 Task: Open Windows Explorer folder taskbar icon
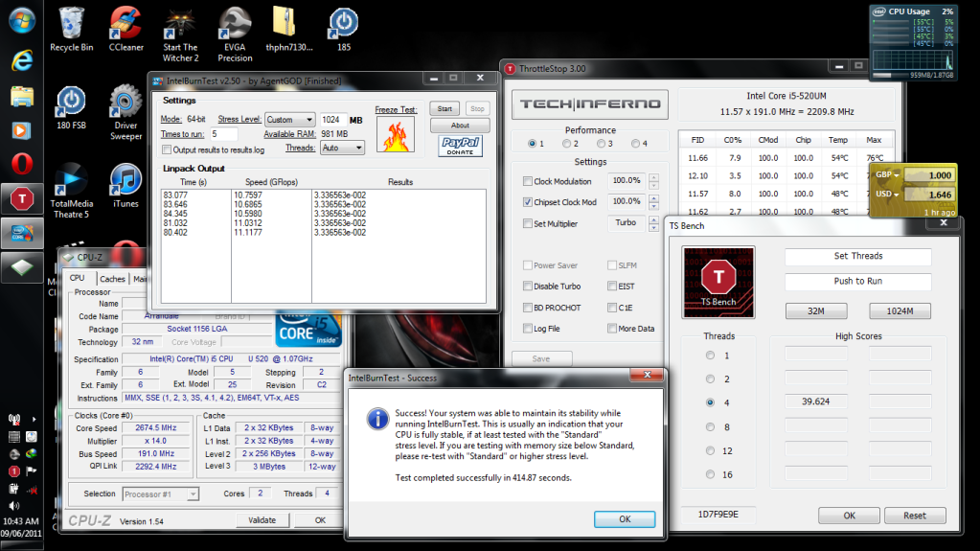tap(22, 97)
